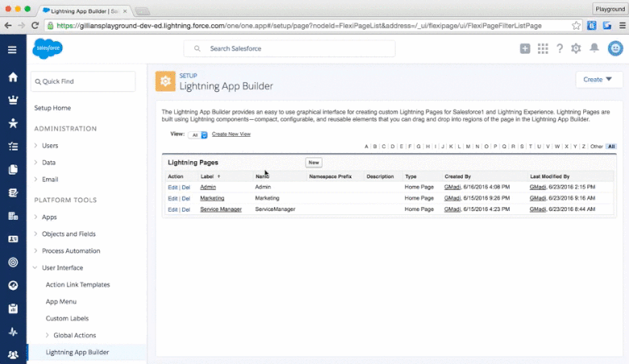Filter list by Other
Image resolution: width=629 pixels, height=364 pixels.
coord(597,147)
